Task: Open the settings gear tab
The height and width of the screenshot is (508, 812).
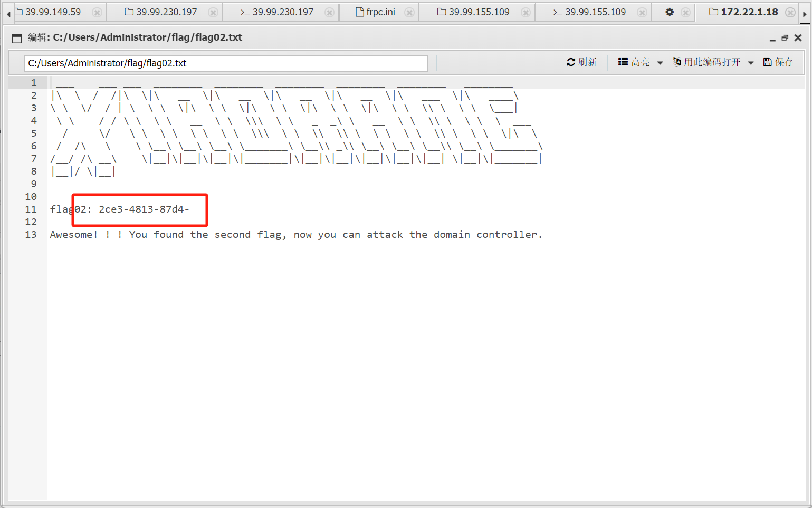Action: 670,12
